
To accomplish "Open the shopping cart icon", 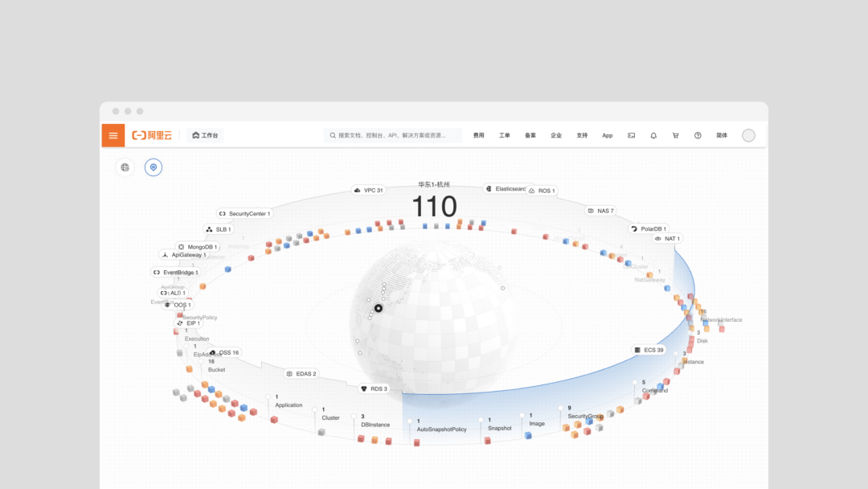I will [x=675, y=135].
